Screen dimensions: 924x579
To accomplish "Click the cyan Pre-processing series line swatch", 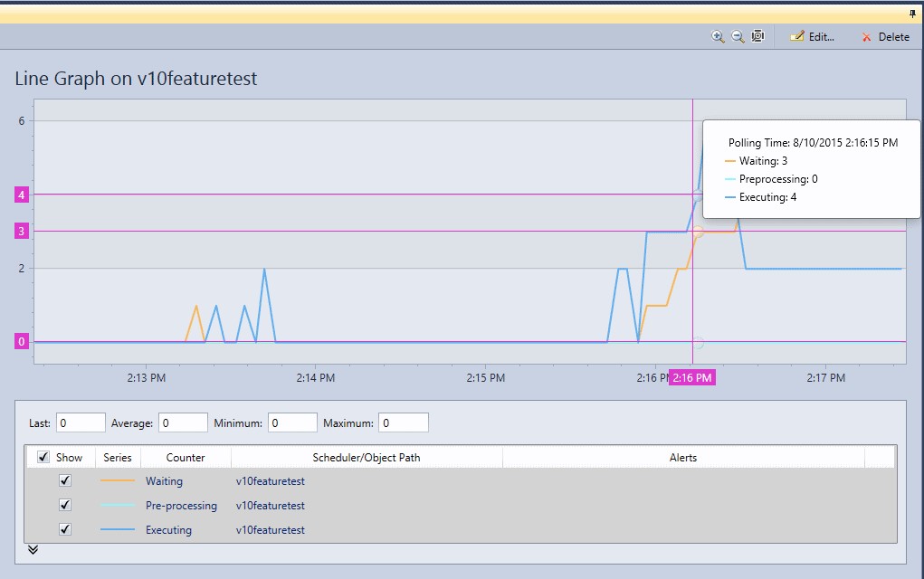I will [x=117, y=505].
